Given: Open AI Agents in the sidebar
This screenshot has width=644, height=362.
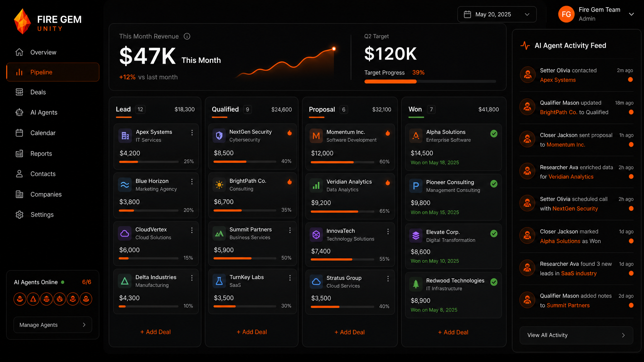Looking at the screenshot, I should point(53,112).
